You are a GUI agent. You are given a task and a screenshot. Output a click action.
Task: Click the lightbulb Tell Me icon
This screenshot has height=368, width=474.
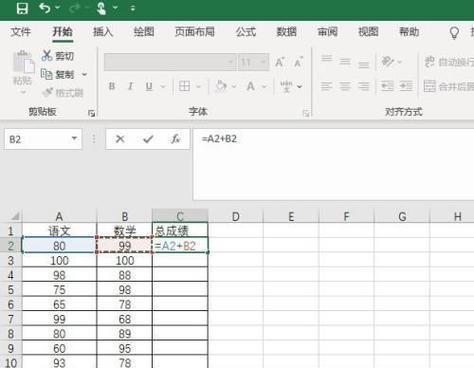[x=454, y=32]
